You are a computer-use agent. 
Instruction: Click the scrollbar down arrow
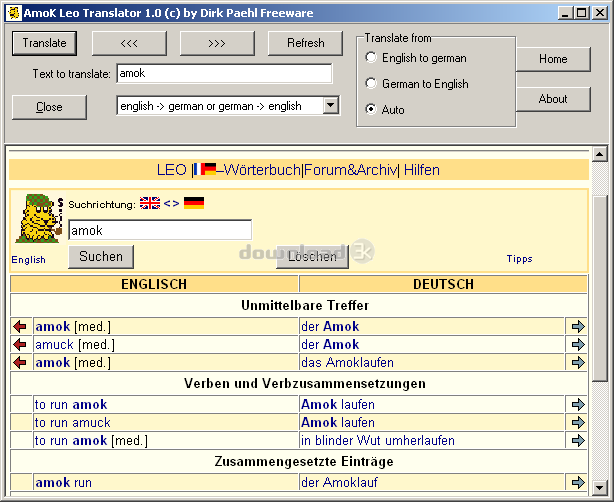(x=600, y=488)
